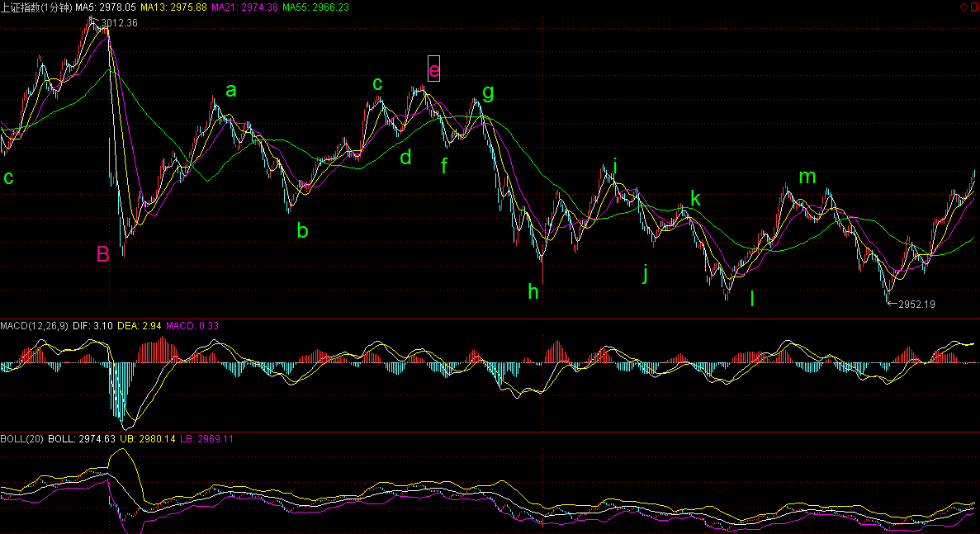The height and width of the screenshot is (534, 980).
Task: Select the MA5: 2978.05 indicator label
Action: [106, 7]
